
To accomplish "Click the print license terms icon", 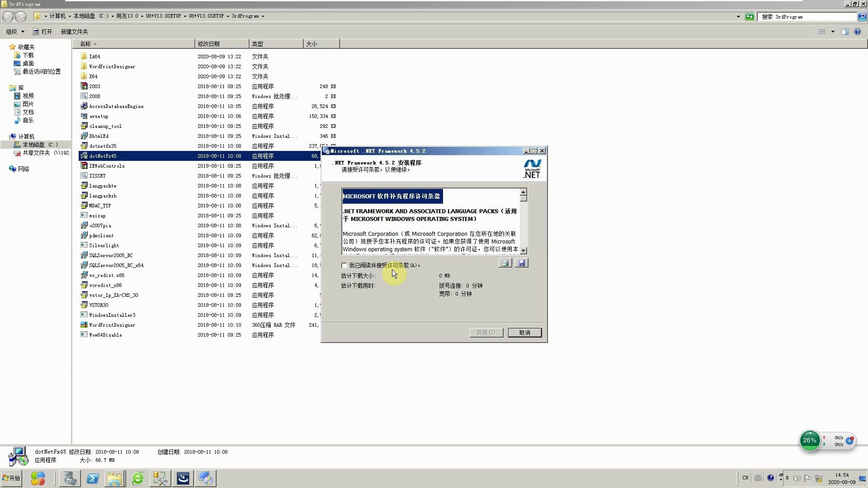I will [505, 263].
